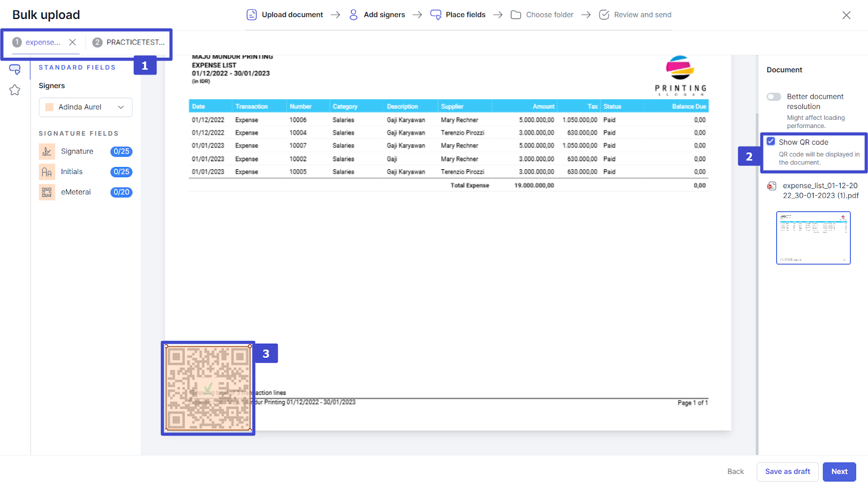The height and width of the screenshot is (488, 868).
Task: Select the Signature field icon
Action: (x=47, y=152)
